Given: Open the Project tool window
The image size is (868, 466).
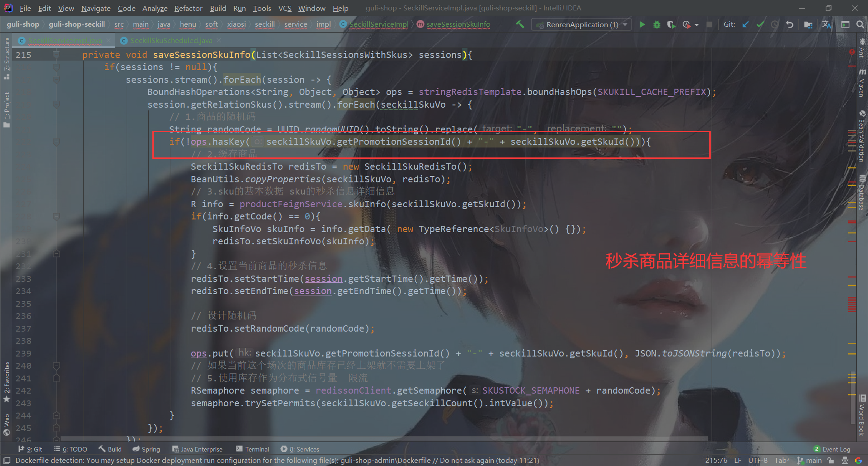Looking at the screenshot, I should click(x=6, y=110).
